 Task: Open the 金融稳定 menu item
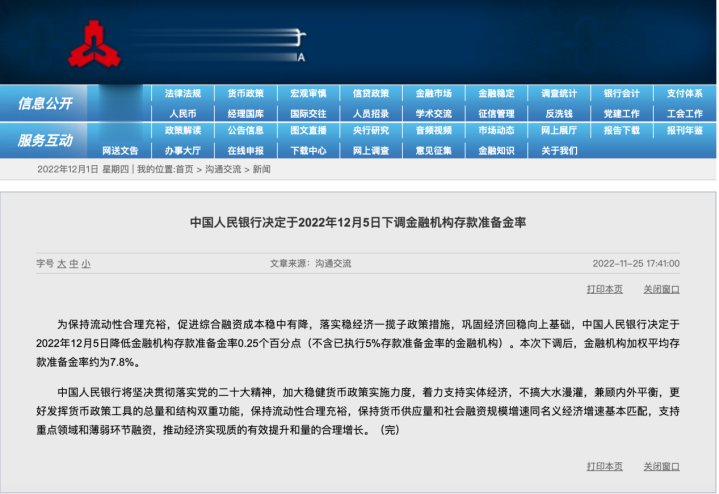[497, 94]
